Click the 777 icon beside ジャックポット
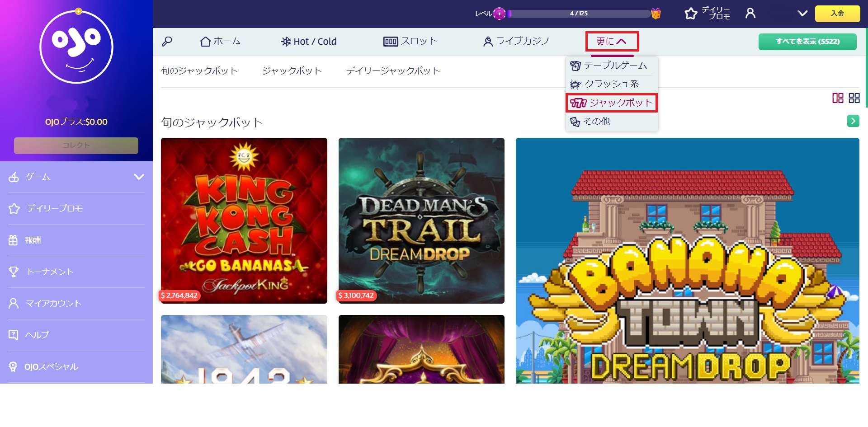The image size is (868, 427). tap(578, 103)
